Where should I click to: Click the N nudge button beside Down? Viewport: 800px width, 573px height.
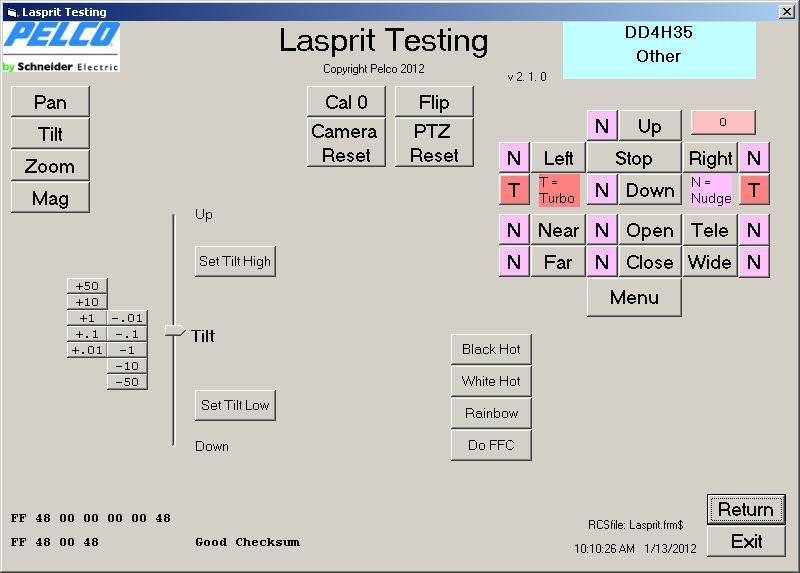tap(602, 190)
